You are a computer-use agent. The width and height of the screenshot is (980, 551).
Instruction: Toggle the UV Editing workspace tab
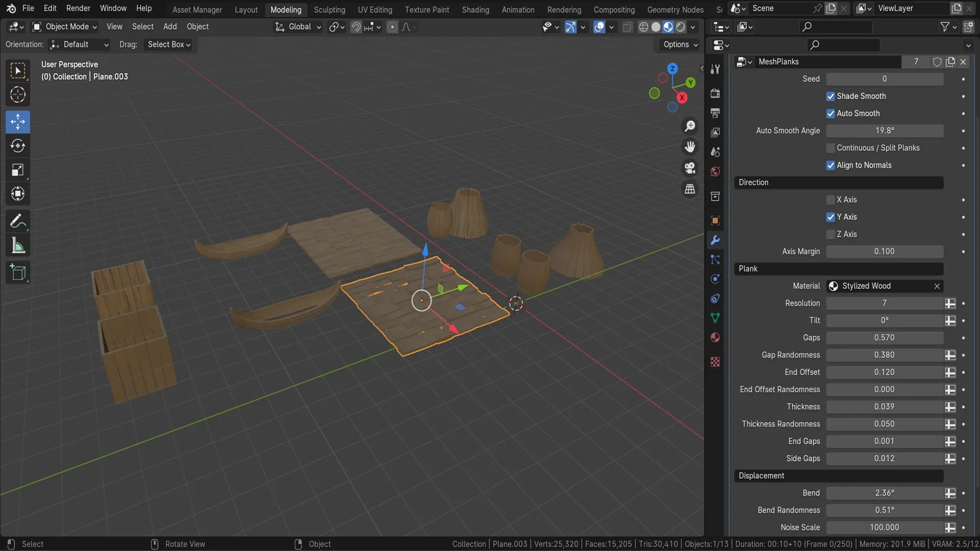click(x=375, y=9)
